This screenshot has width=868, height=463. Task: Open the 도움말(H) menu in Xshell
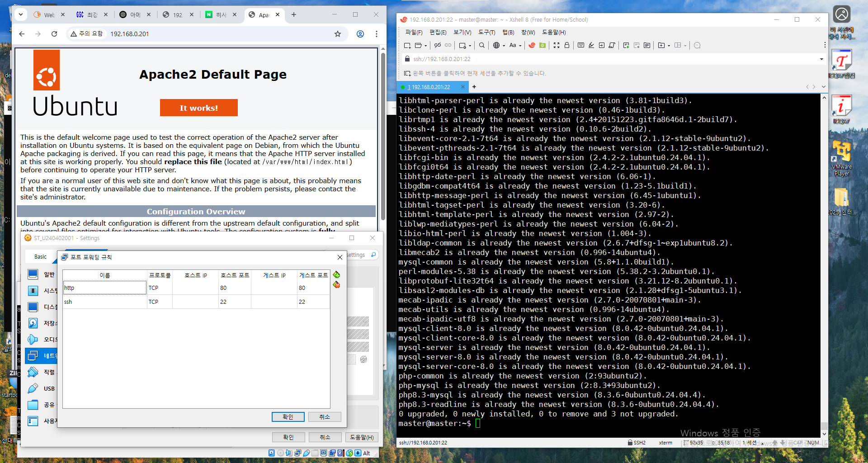click(x=553, y=33)
